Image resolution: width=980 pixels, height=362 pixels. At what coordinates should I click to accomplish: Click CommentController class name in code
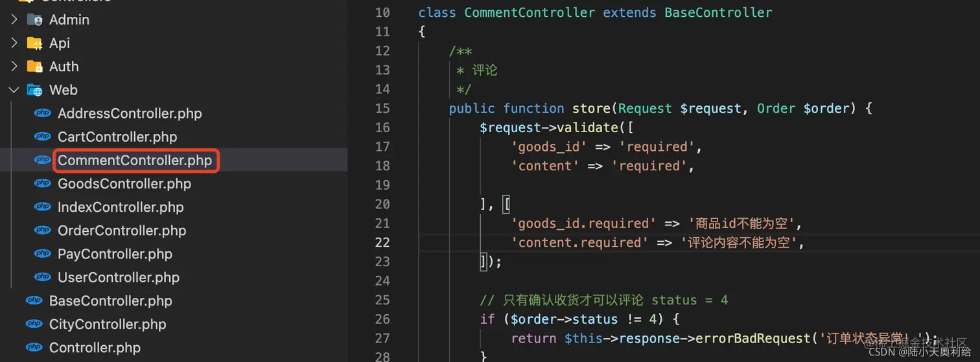530,12
